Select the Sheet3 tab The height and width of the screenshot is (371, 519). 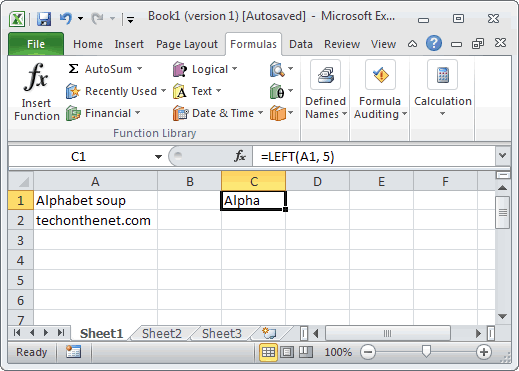coord(222,333)
